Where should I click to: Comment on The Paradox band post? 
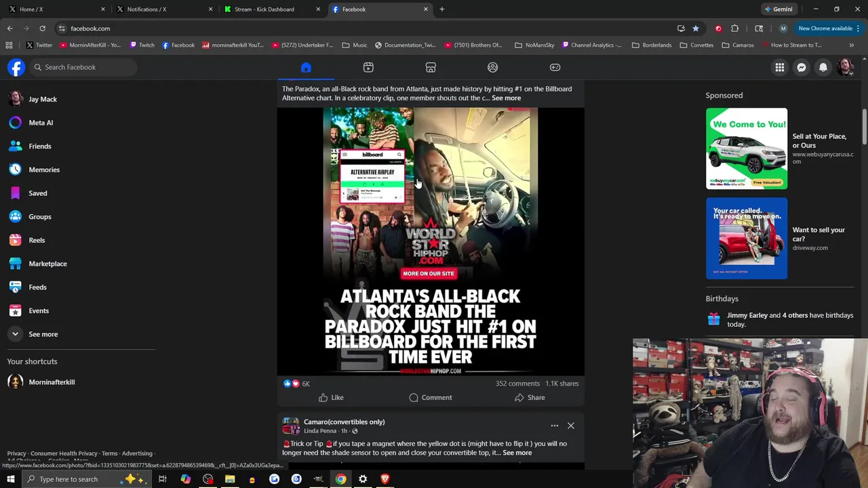[431, 398]
